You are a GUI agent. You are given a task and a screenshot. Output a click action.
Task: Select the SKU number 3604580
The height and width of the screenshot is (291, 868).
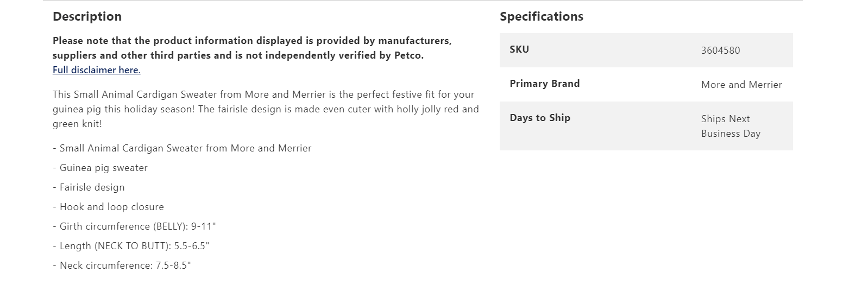pyautogui.click(x=720, y=50)
